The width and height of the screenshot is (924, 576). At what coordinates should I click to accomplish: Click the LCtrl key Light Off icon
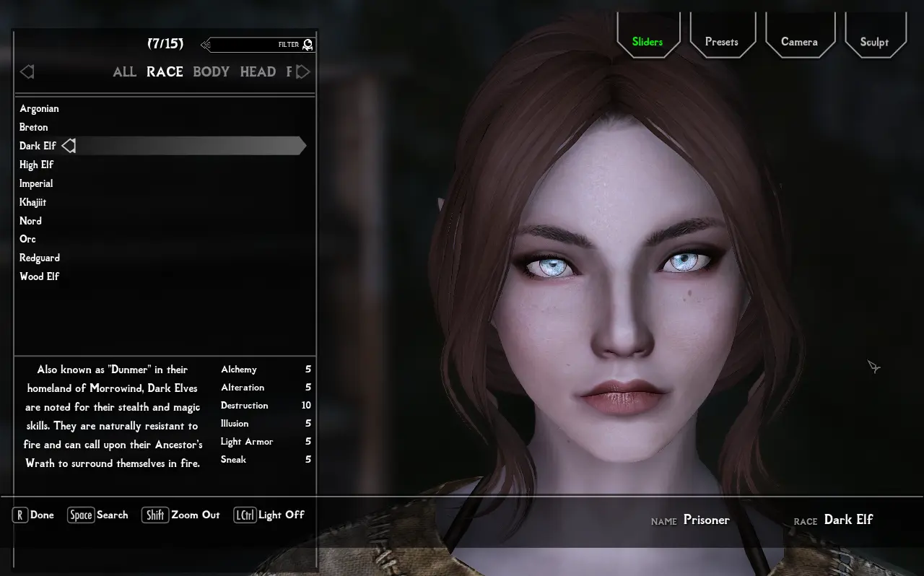tap(245, 515)
